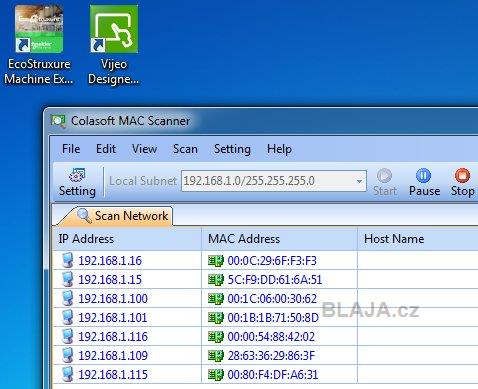Click computer icon for 192.168.1.115

(x=68, y=374)
